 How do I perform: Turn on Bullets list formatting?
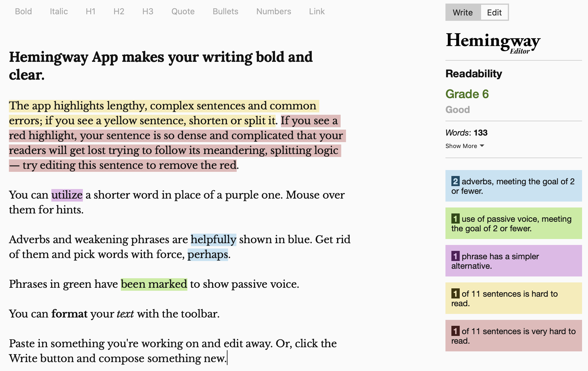coord(225,11)
